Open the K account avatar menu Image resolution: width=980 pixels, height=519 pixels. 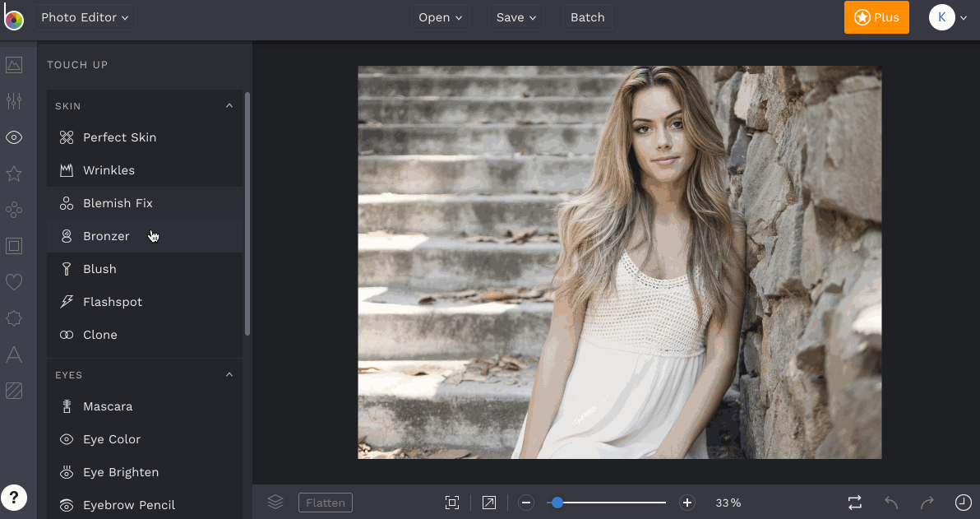(947, 17)
